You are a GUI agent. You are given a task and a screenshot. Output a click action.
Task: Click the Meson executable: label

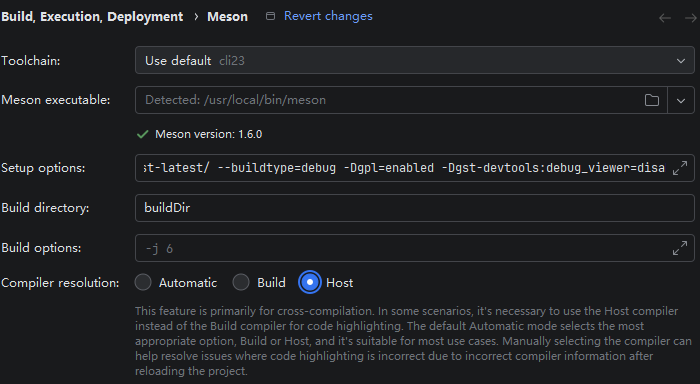56,100
